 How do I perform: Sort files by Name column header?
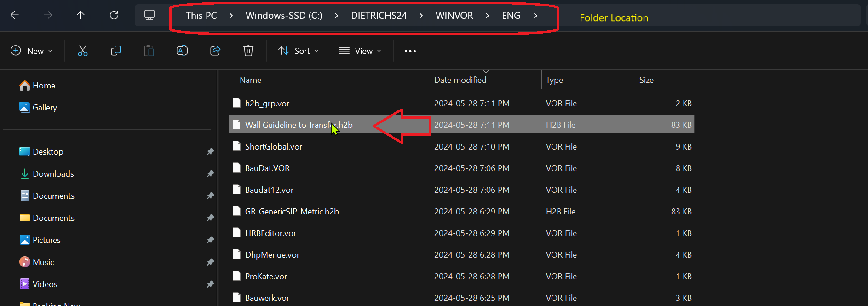[x=250, y=80]
